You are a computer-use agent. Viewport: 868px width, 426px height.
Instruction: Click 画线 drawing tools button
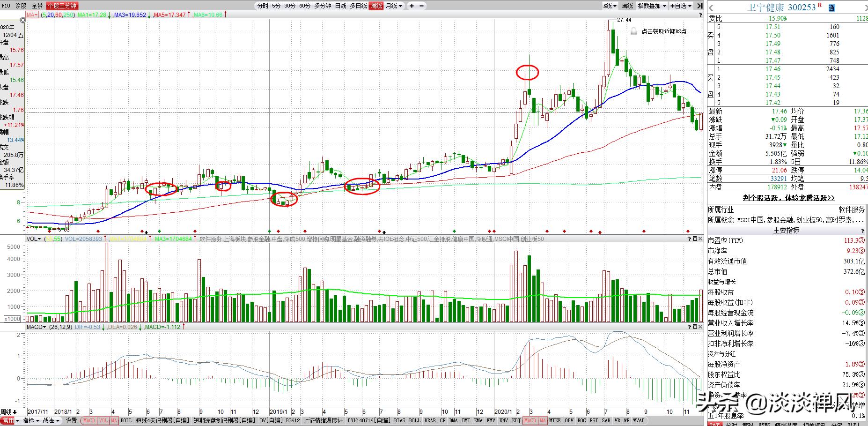click(x=627, y=6)
